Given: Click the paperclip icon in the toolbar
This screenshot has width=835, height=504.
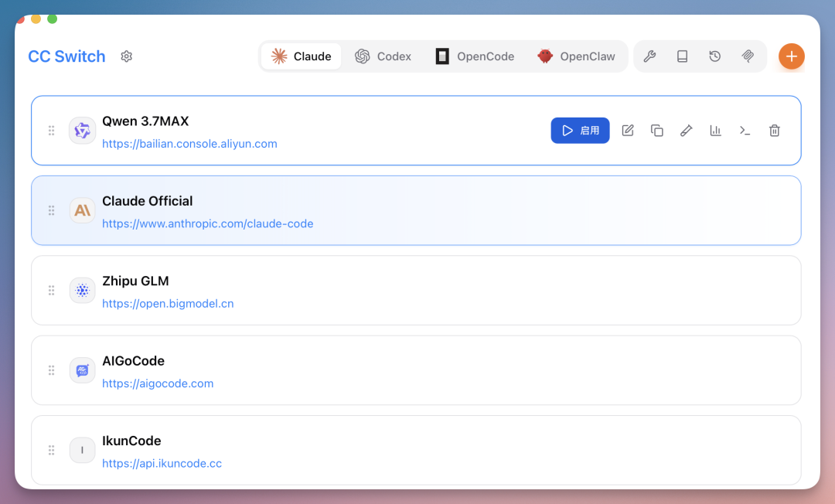Looking at the screenshot, I should tap(748, 56).
